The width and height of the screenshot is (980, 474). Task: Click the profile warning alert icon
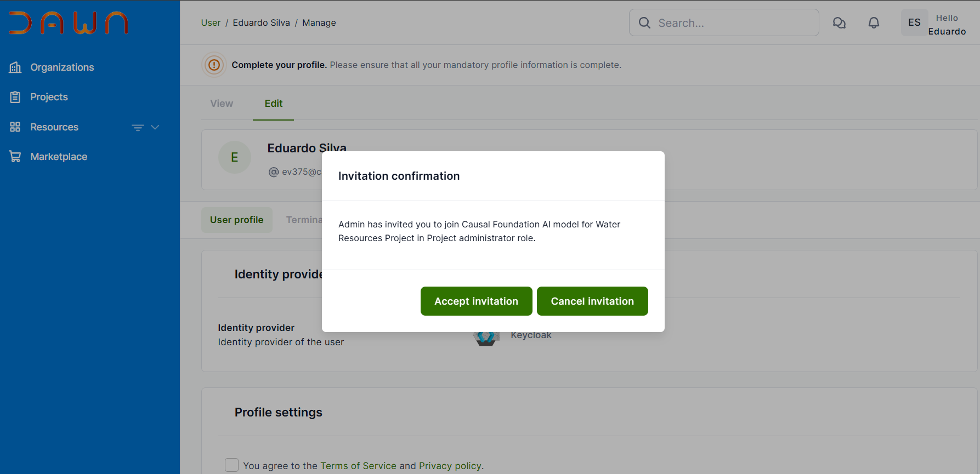[214, 65]
